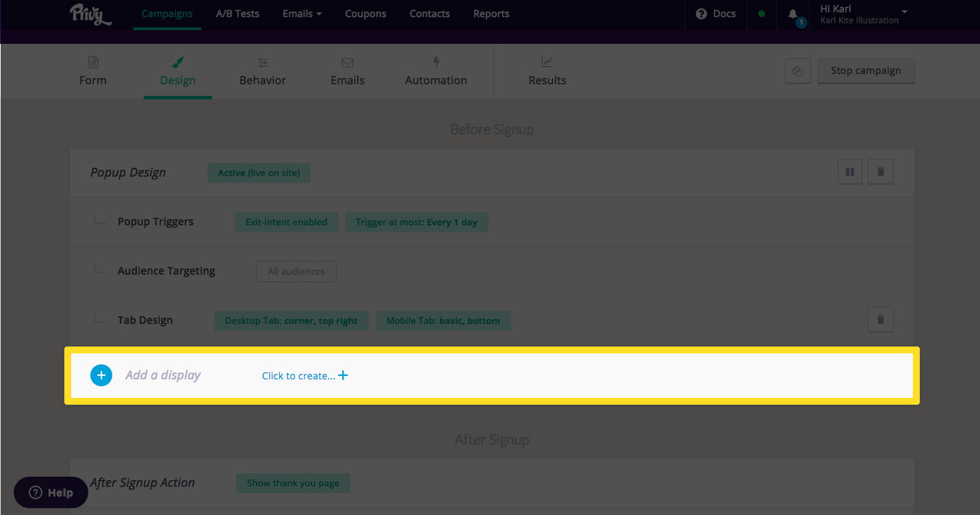Pause the Popup Design display
This screenshot has width=980, height=515.
[x=850, y=172]
